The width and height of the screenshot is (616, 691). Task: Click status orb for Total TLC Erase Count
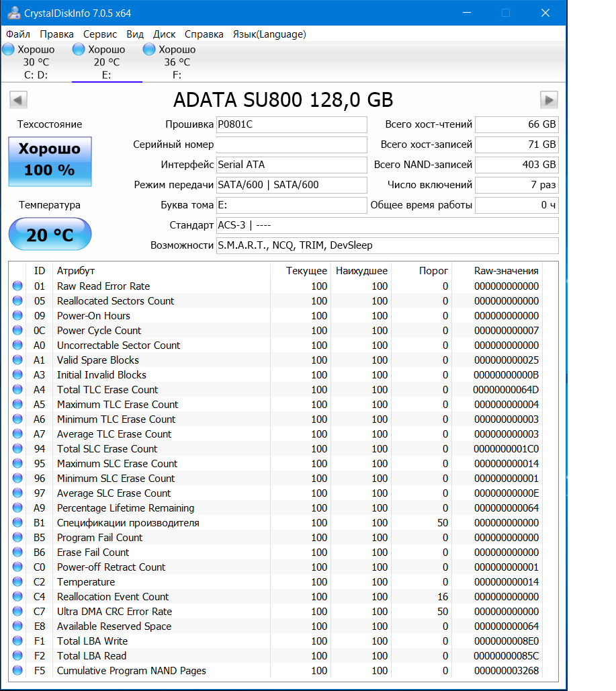click(x=17, y=390)
